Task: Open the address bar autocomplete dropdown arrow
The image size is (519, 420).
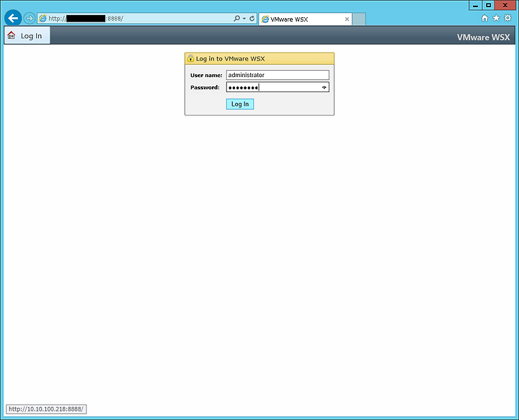Action: (x=244, y=19)
